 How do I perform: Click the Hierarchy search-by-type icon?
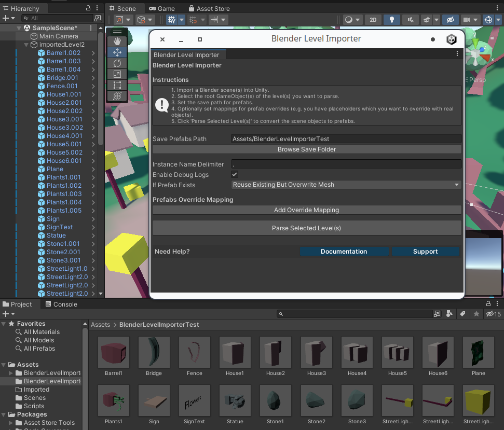[x=98, y=18]
